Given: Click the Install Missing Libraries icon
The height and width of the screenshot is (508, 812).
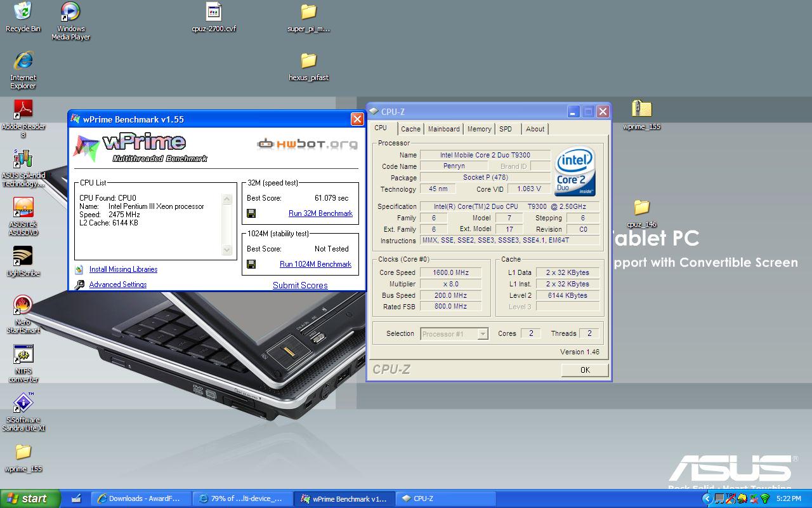Looking at the screenshot, I should pyautogui.click(x=79, y=269).
